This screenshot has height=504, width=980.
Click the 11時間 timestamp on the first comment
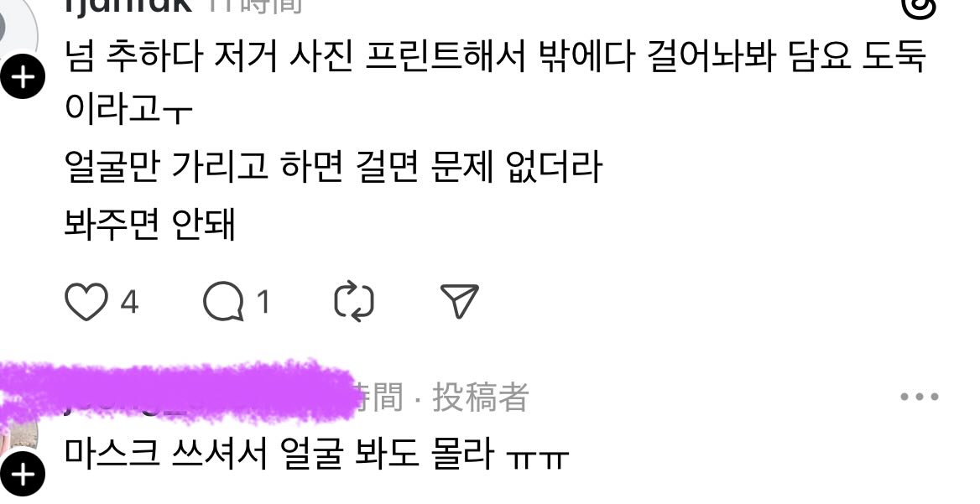[254, 5]
